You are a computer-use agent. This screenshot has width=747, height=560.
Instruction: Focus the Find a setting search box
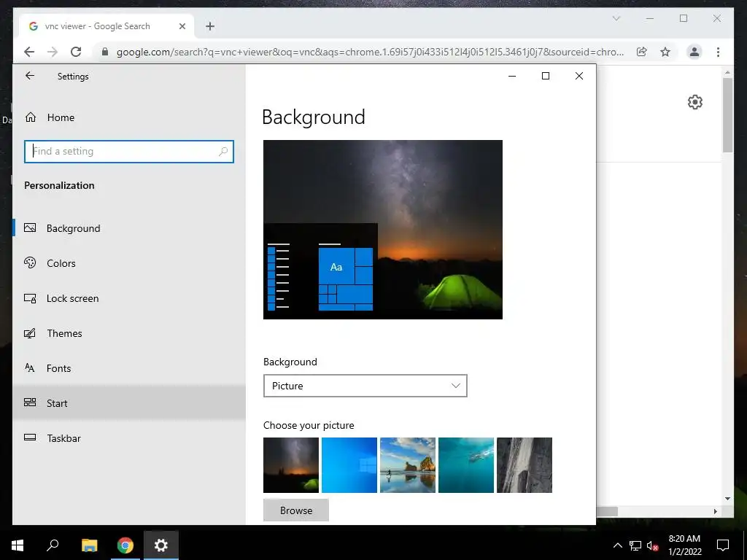128,152
